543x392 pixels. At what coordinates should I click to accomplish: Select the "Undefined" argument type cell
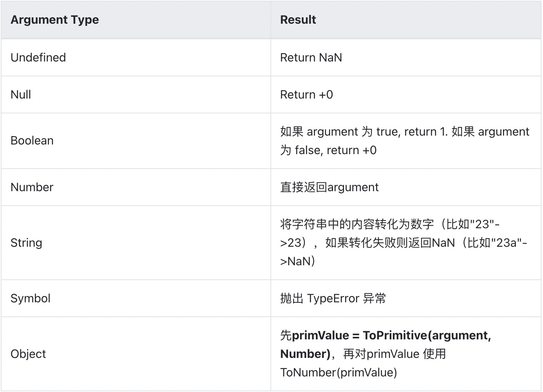click(x=38, y=58)
